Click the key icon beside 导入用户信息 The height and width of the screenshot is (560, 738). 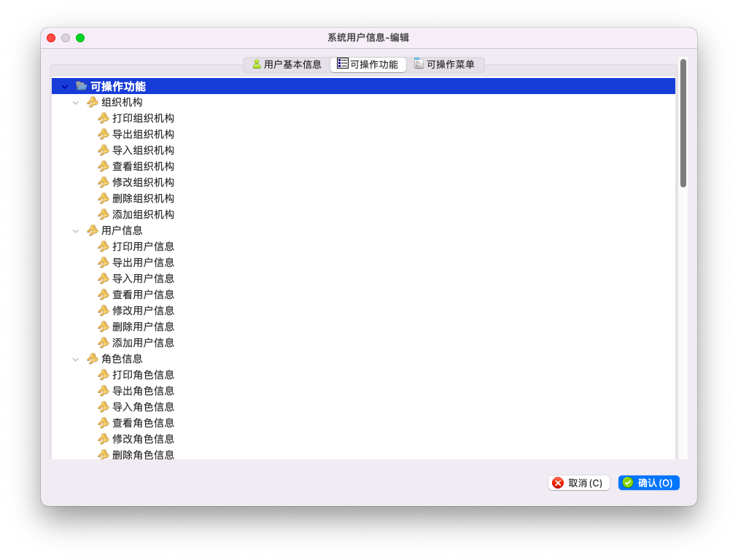[104, 278]
